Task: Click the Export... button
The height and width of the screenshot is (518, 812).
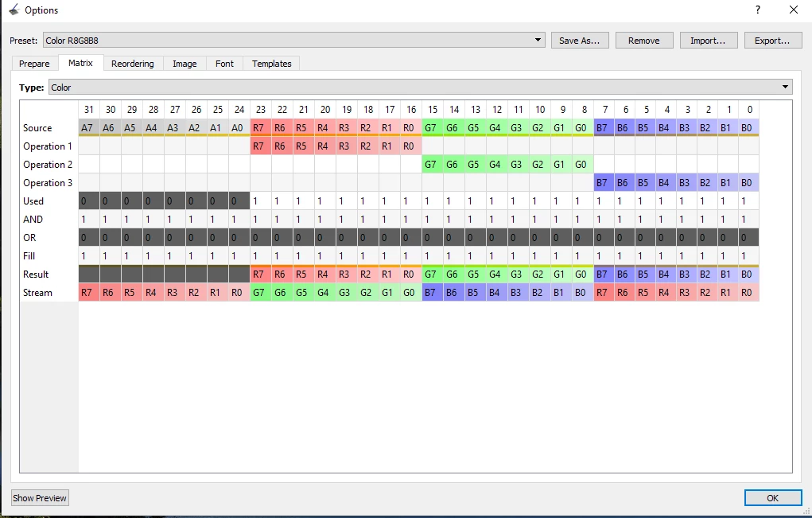Action: pos(772,41)
